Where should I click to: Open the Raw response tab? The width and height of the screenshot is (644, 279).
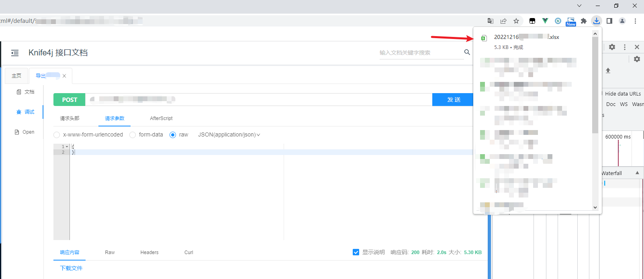click(110, 253)
